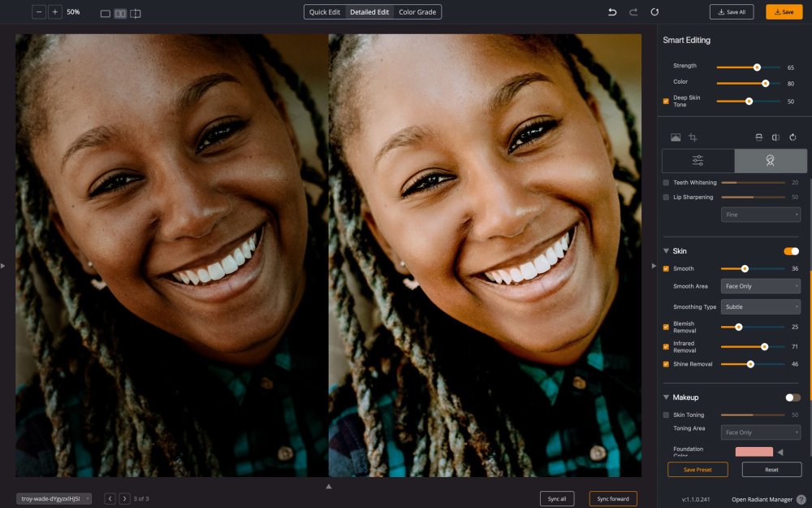Image resolution: width=812 pixels, height=508 pixels.
Task: Click the Save Preset button
Action: click(698, 470)
